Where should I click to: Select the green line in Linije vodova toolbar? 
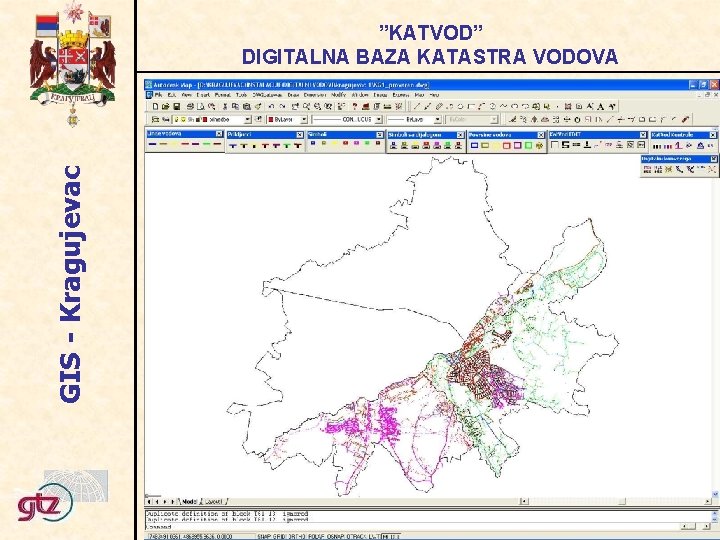pos(207,144)
